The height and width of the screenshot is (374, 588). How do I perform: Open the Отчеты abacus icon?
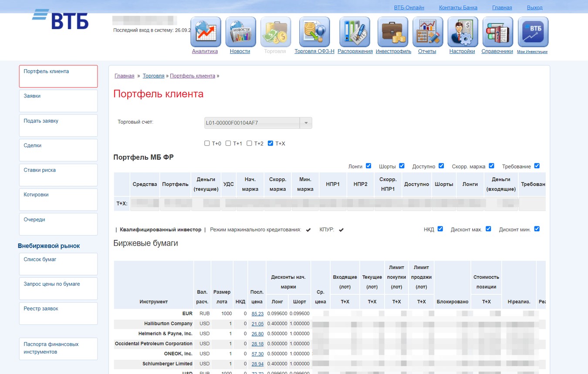(x=427, y=32)
